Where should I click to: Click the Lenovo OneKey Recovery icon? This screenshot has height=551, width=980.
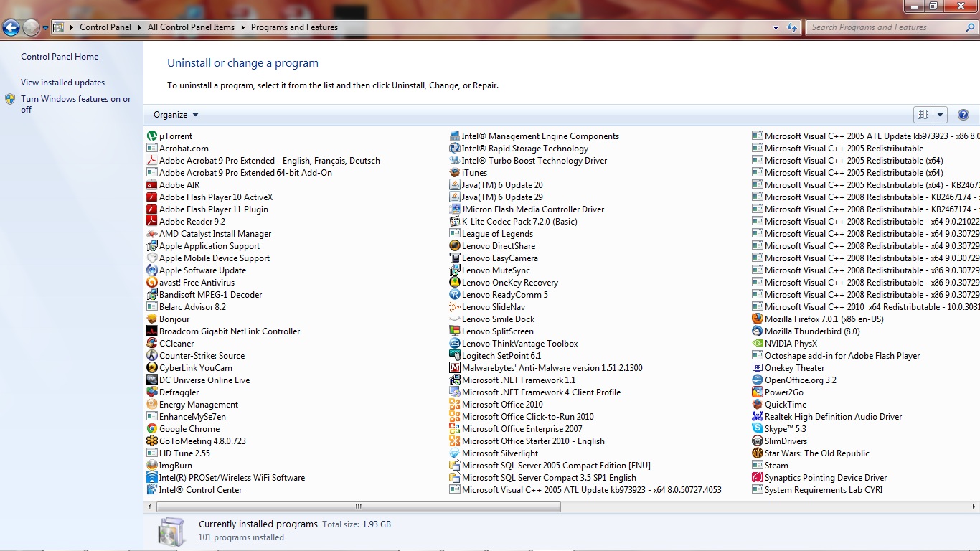(x=455, y=283)
